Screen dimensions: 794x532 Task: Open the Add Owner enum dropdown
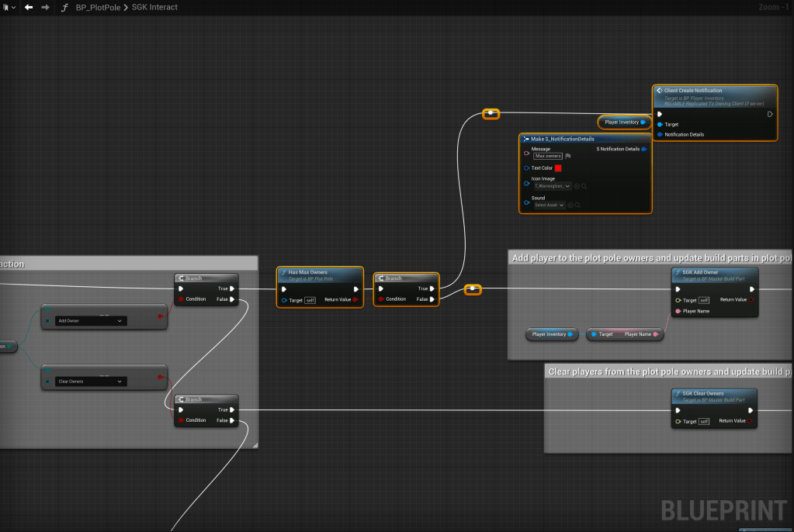click(x=90, y=320)
